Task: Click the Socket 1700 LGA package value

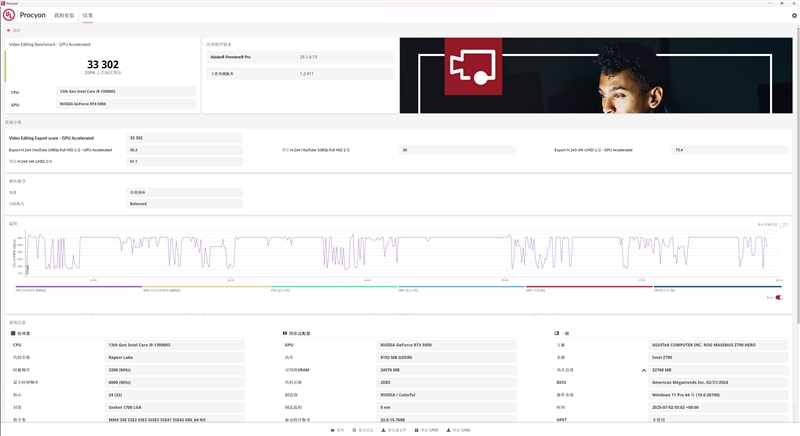Action: pyautogui.click(x=174, y=407)
